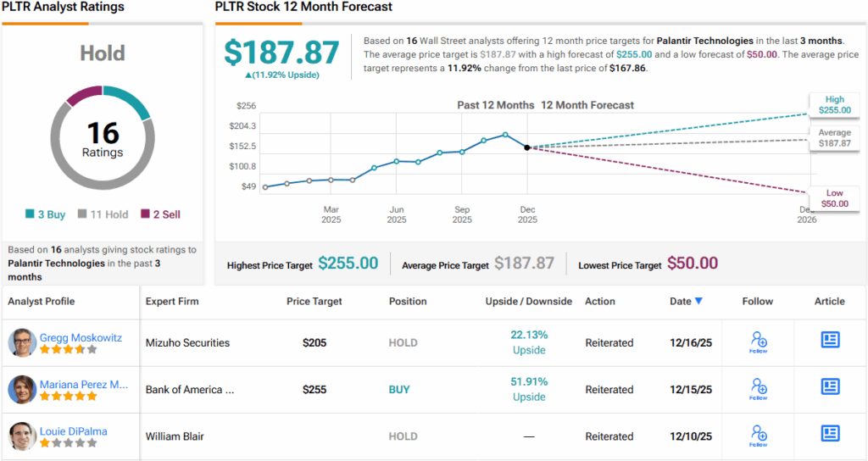Viewport: 868px width, 461px height.
Task: Click Gregg Moskowitz profile photo
Action: (x=22, y=342)
